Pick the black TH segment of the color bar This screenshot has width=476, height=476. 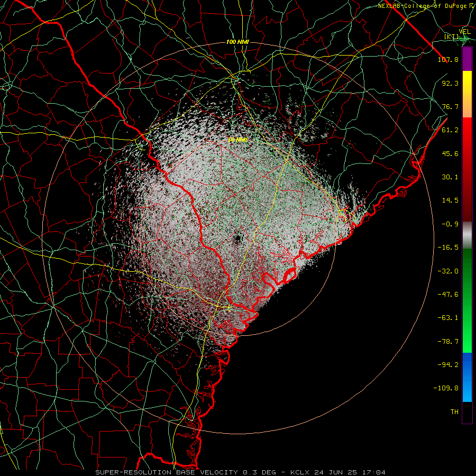(467, 412)
